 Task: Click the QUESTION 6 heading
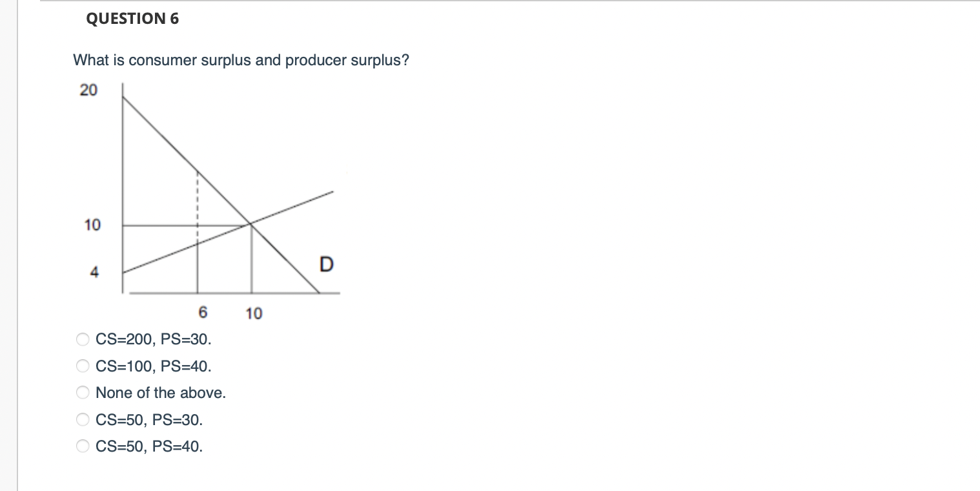pos(132,19)
